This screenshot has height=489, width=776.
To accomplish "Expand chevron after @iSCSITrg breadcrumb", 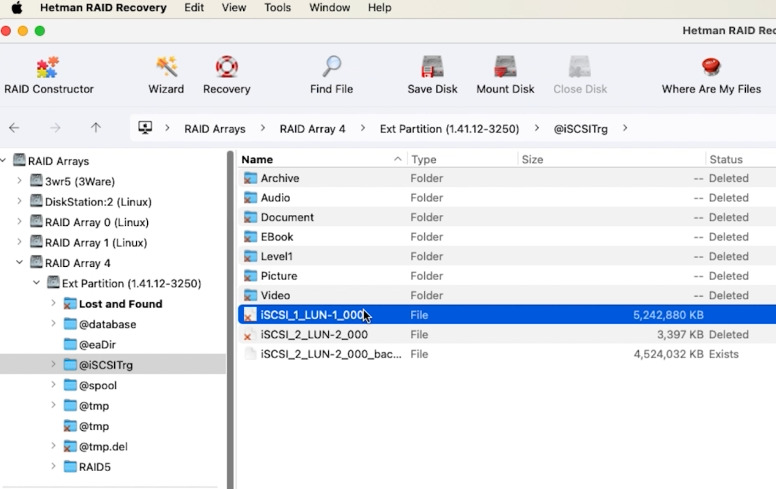I will (625, 128).
